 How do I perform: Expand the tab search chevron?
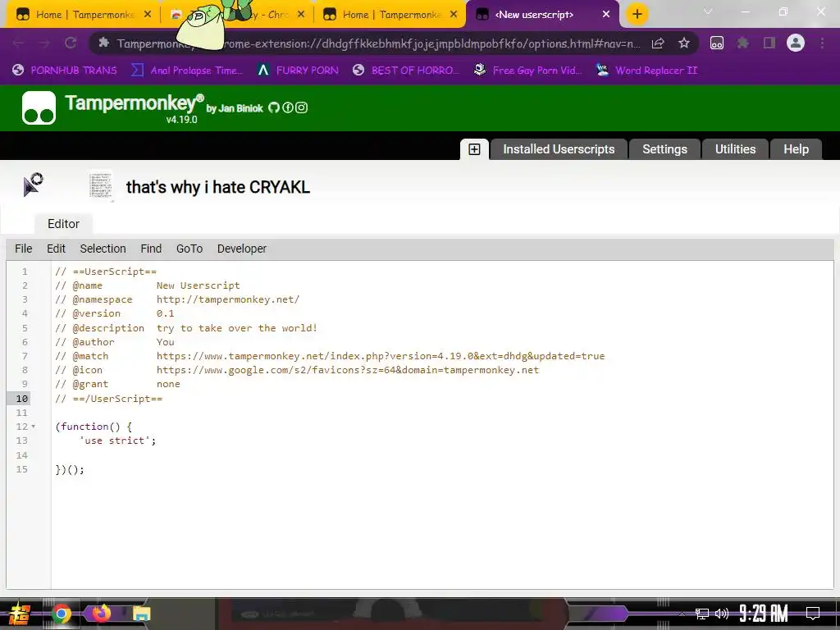click(708, 11)
